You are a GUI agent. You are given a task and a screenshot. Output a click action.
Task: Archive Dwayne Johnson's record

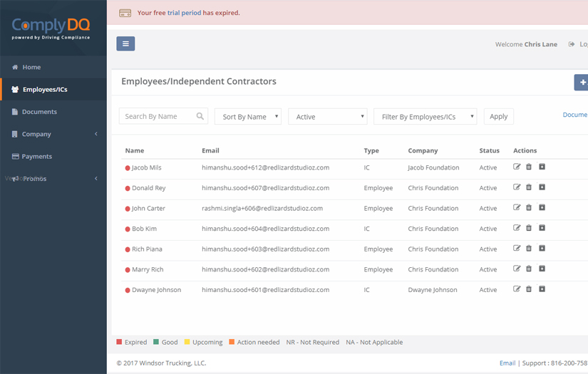coord(542,290)
